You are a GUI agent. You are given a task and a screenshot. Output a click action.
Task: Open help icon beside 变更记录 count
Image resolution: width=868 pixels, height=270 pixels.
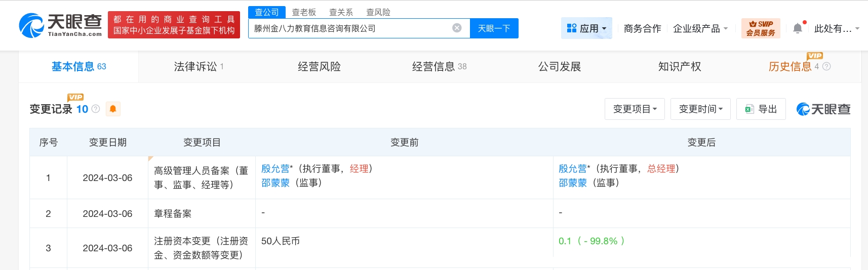[96, 109]
